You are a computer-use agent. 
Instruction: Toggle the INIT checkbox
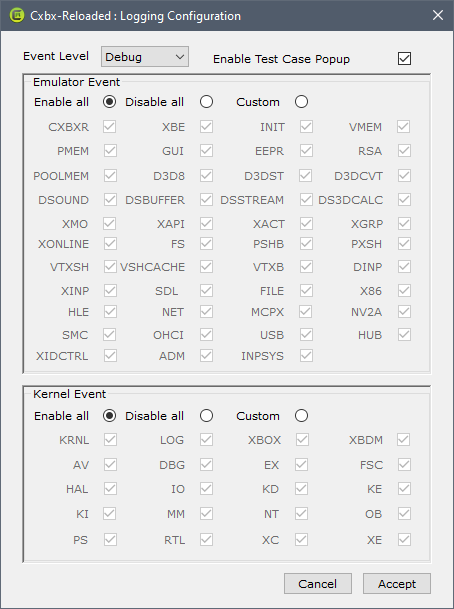coord(306,127)
